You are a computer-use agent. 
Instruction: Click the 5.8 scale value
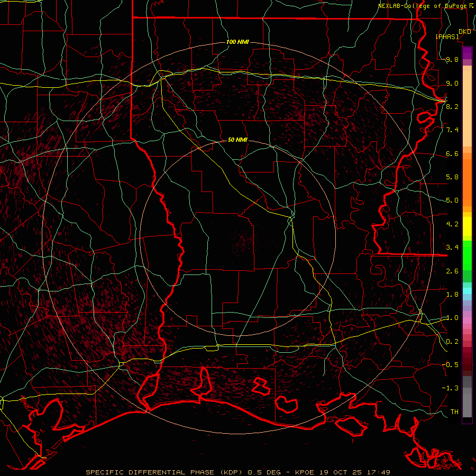pos(452,177)
